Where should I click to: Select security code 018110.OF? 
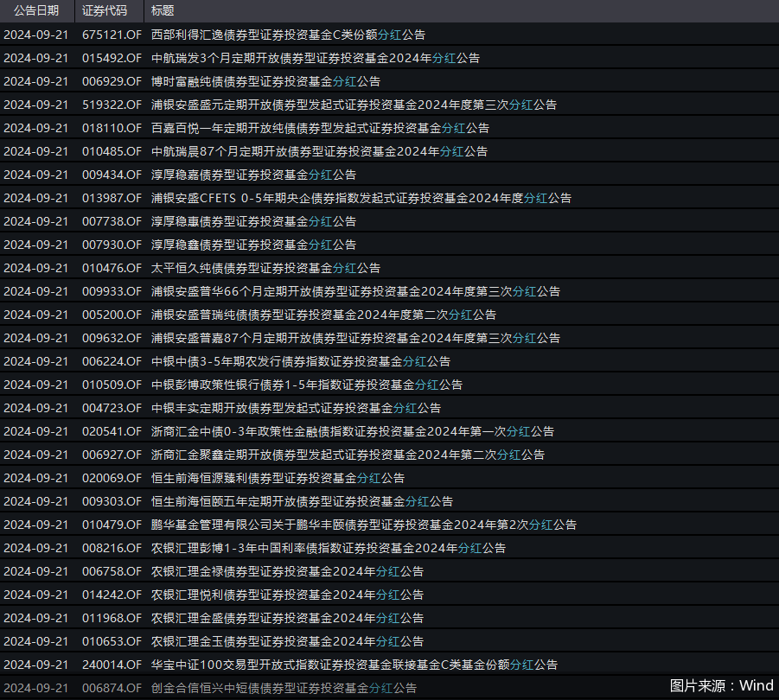[x=112, y=128]
